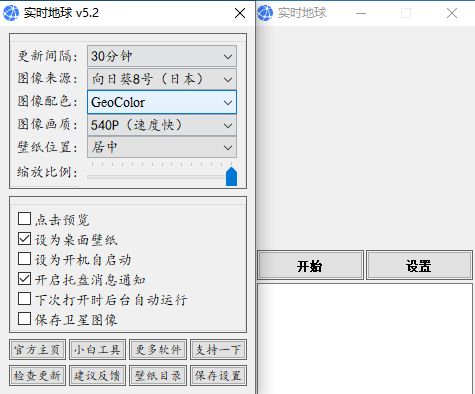
Task: Click globe icon in 实时地球 v5.2 title bar
Action: 11,13
